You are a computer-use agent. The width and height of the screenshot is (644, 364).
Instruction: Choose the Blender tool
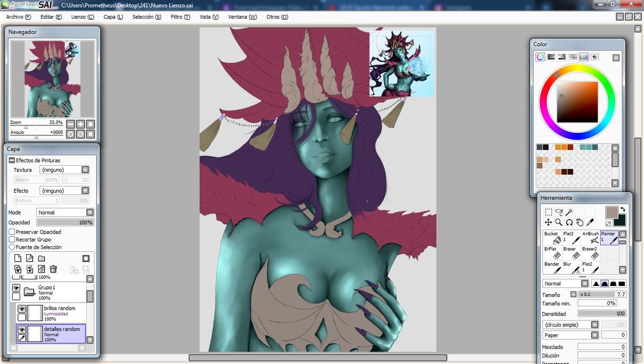pyautogui.click(x=552, y=268)
